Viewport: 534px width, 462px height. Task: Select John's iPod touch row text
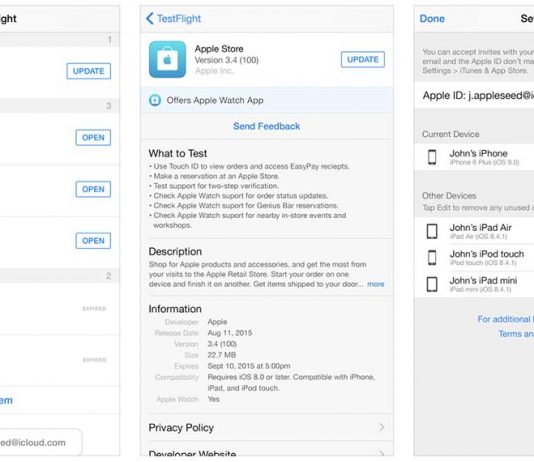click(x=487, y=254)
